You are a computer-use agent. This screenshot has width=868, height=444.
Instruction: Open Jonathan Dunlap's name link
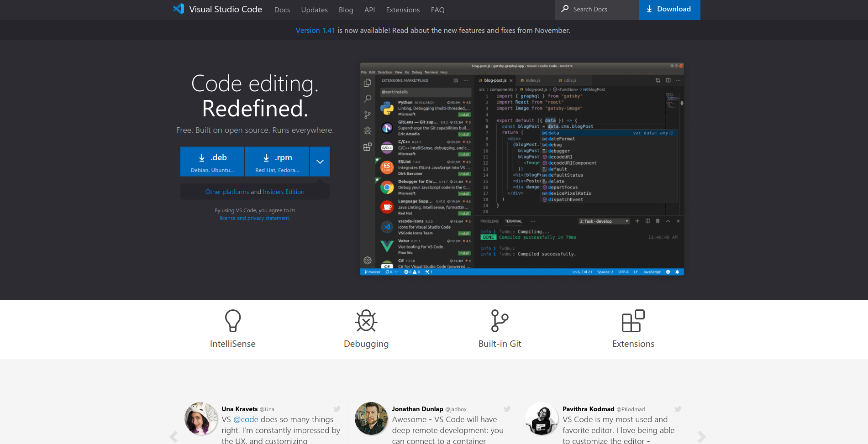click(x=417, y=409)
